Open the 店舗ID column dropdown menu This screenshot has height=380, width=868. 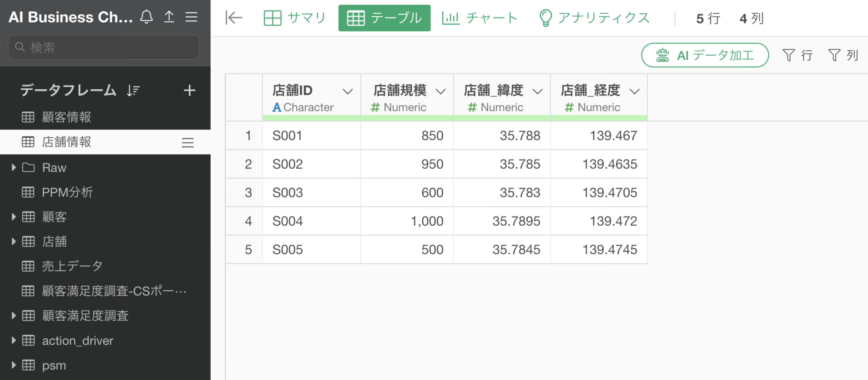347,91
